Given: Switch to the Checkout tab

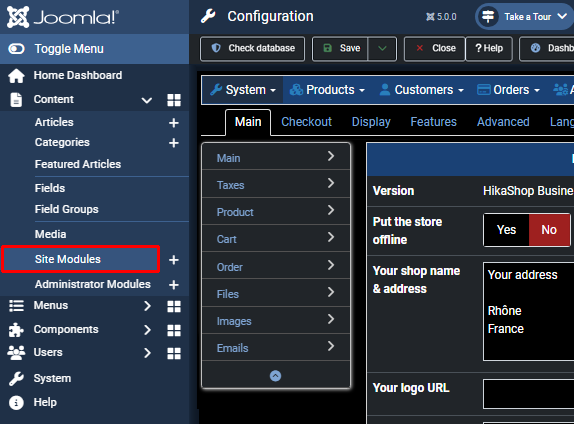Looking at the screenshot, I should pos(306,122).
